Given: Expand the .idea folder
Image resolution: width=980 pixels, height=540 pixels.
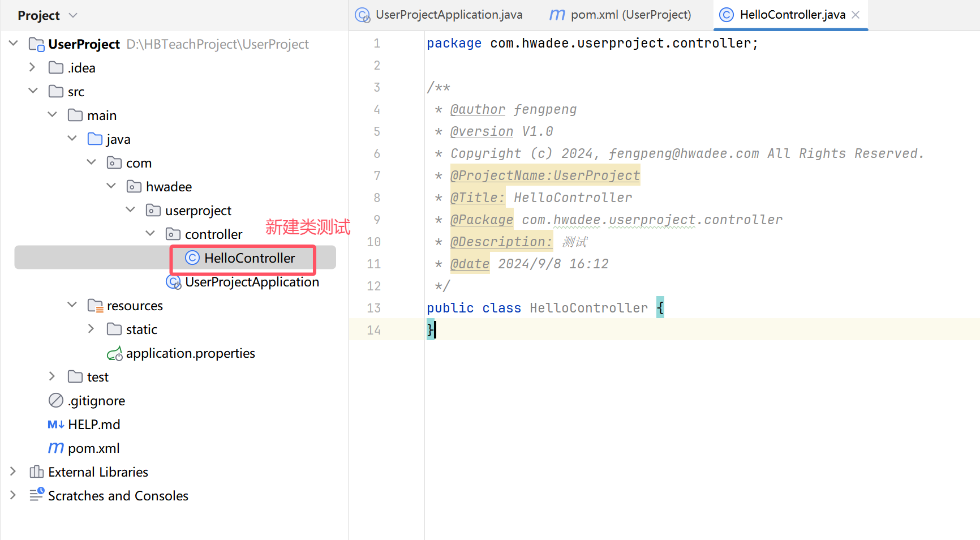Looking at the screenshot, I should click(x=32, y=67).
